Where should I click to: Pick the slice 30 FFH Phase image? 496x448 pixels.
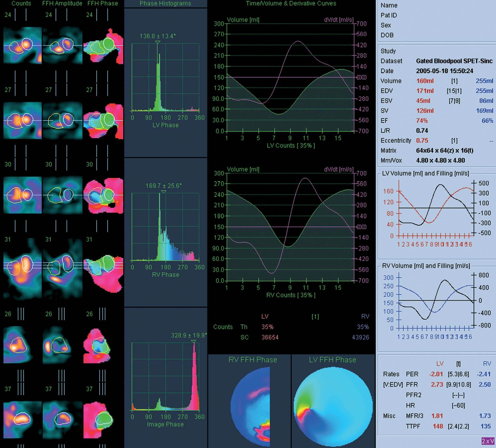[103, 195]
